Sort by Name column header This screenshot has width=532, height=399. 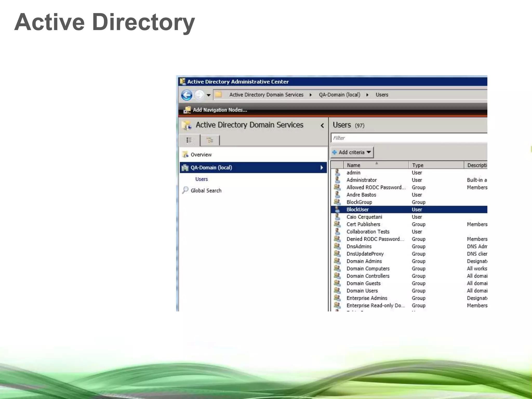click(x=376, y=165)
